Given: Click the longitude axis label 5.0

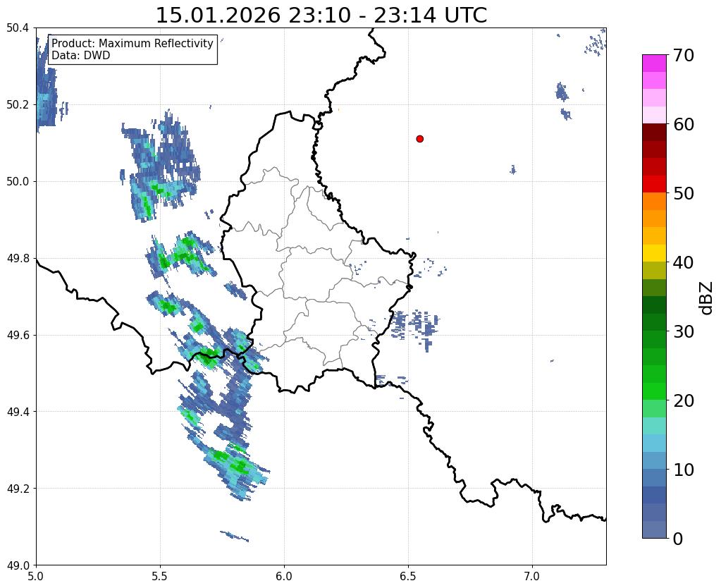Looking at the screenshot, I should 36,576.
